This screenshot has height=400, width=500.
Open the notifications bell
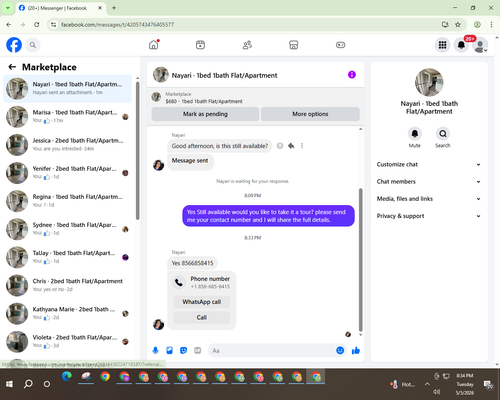click(x=461, y=45)
